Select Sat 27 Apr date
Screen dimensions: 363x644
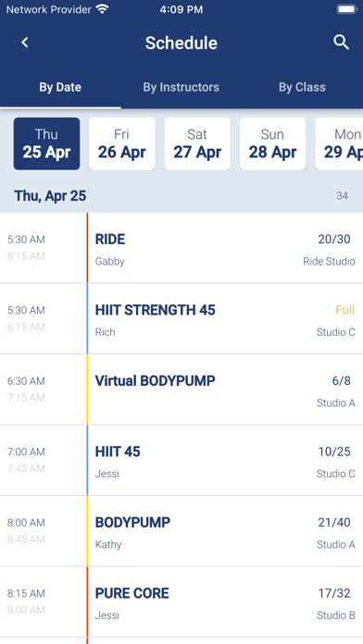[x=197, y=143]
